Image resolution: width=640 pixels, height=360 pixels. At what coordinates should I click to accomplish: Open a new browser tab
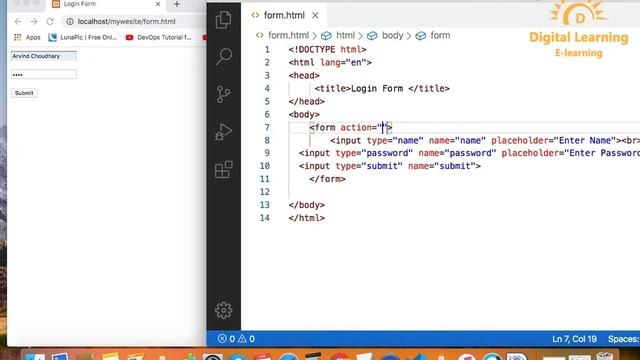(177, 4)
